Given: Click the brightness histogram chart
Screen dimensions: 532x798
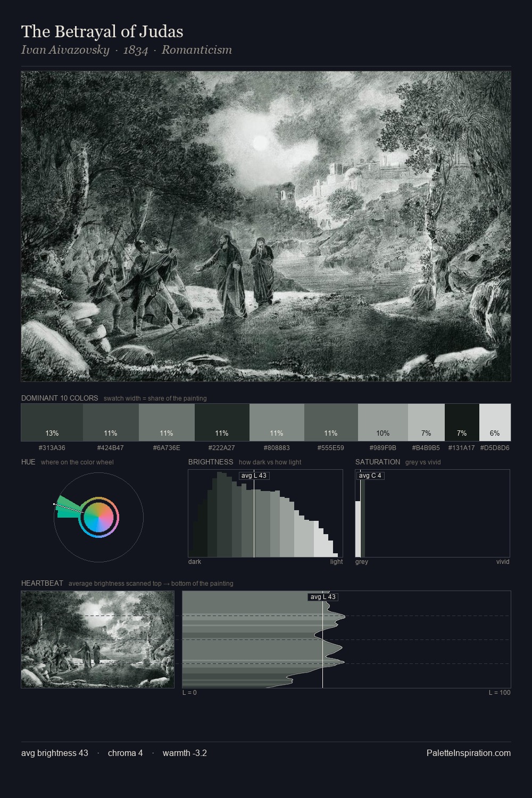Looking at the screenshot, I should (x=265, y=513).
